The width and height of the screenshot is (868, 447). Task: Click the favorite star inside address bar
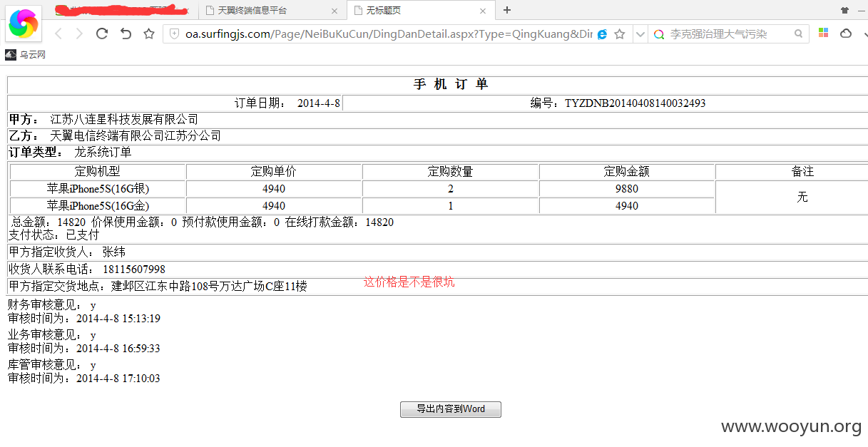point(620,34)
